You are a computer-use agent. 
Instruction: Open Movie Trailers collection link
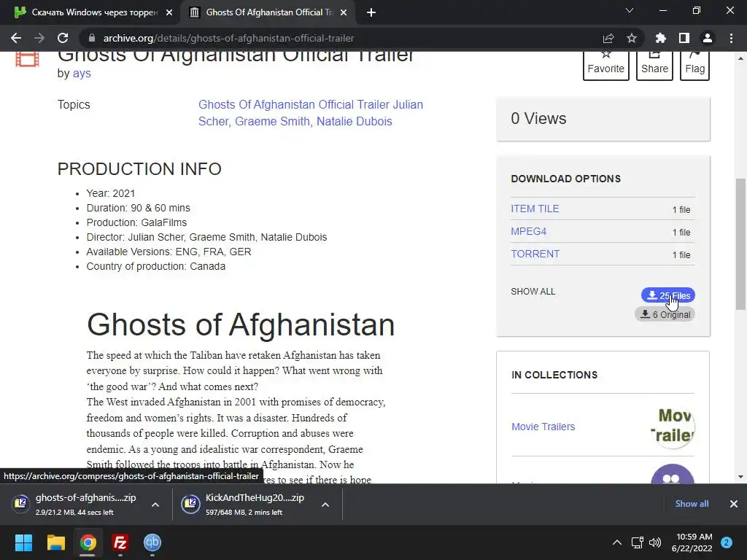[x=543, y=427]
